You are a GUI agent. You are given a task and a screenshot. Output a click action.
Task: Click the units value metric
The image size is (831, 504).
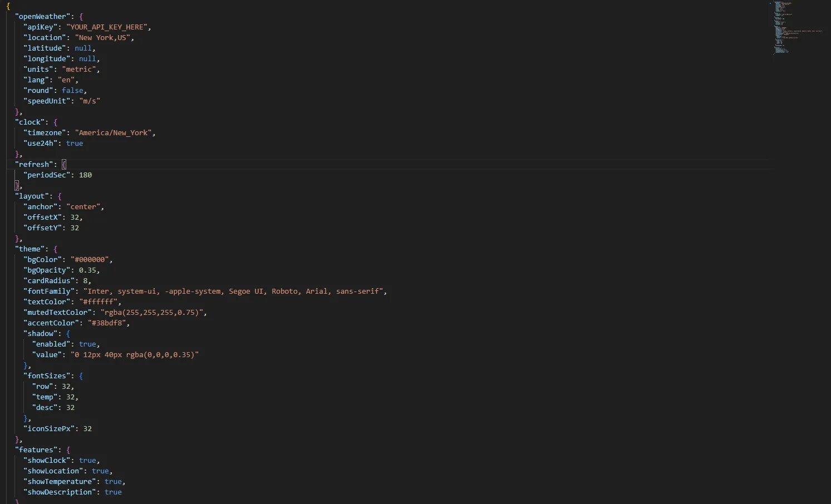pos(80,69)
